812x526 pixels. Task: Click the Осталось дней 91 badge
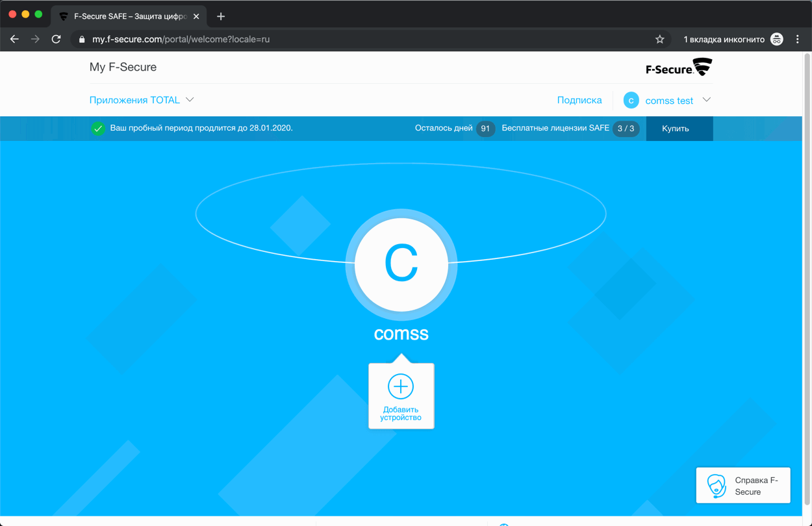click(x=485, y=129)
